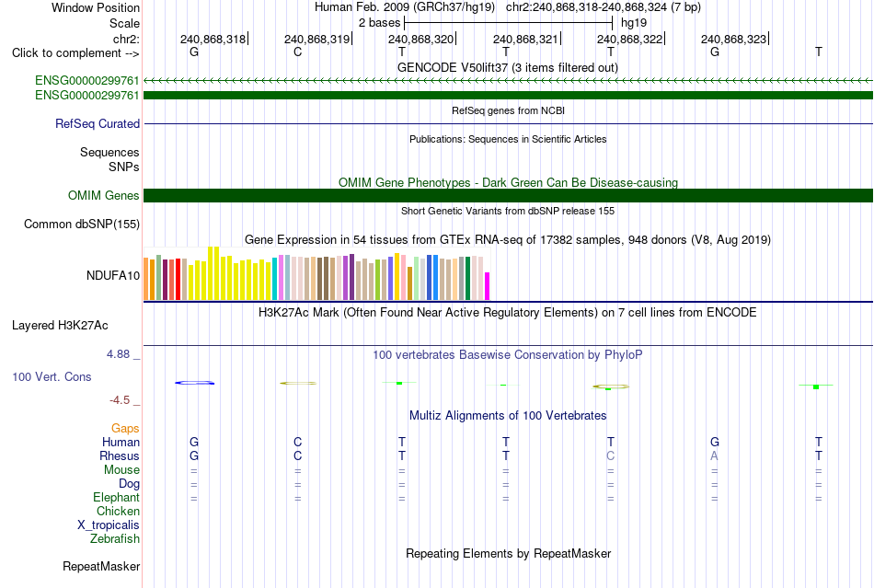This screenshot has width=874, height=588.
Task: Open 'RefSeq genes from NCBI' track title
Action: 508,111
